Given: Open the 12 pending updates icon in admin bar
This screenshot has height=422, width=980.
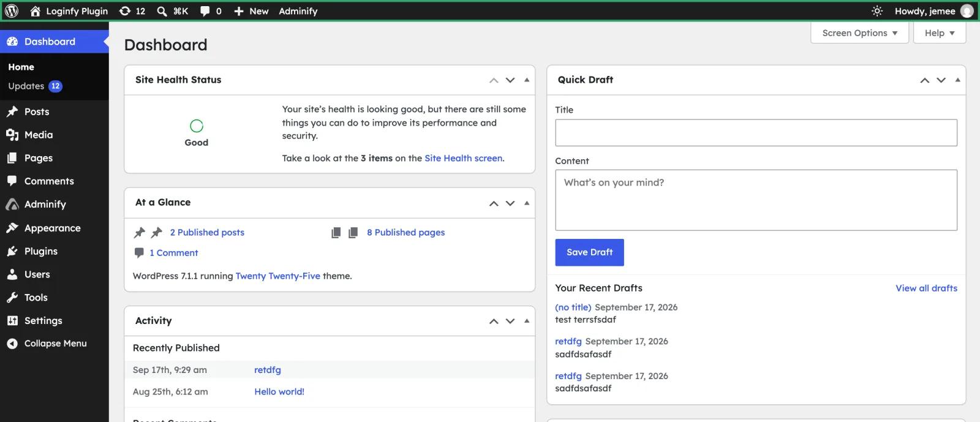Looking at the screenshot, I should [x=125, y=11].
